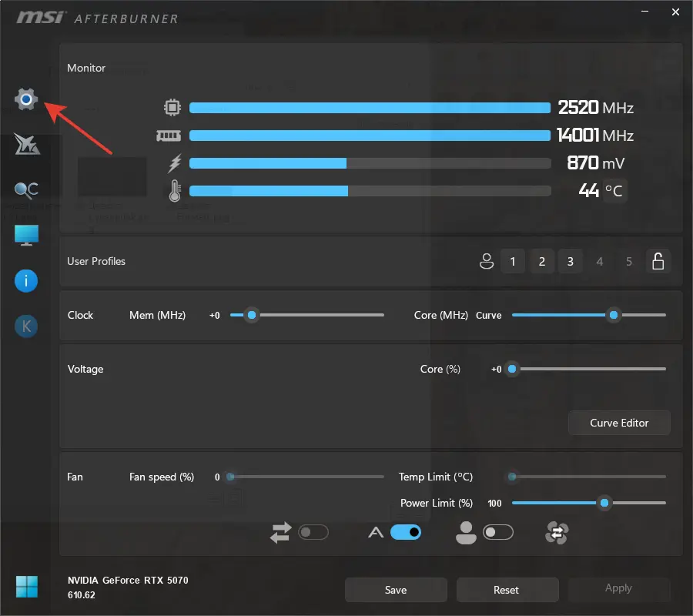Click the voltage level bar
The height and width of the screenshot is (616, 693).
tap(370, 163)
